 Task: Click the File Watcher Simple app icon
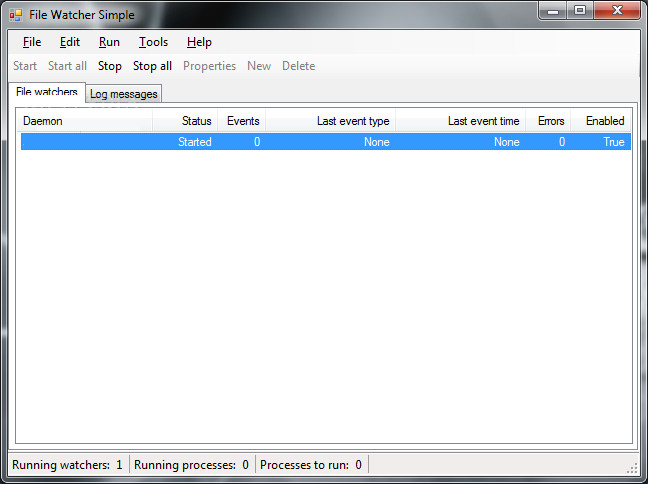coord(16,15)
